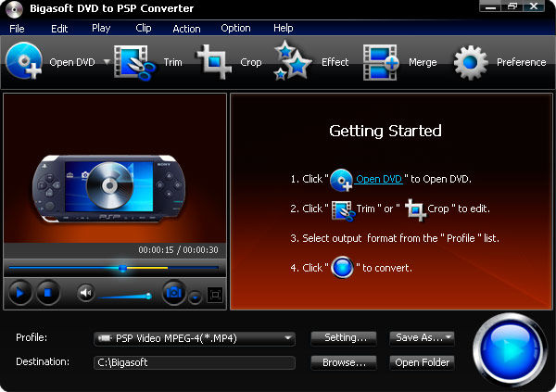Image resolution: width=556 pixels, height=392 pixels.
Task: Restore down the converter window
Action: [x=512, y=6]
